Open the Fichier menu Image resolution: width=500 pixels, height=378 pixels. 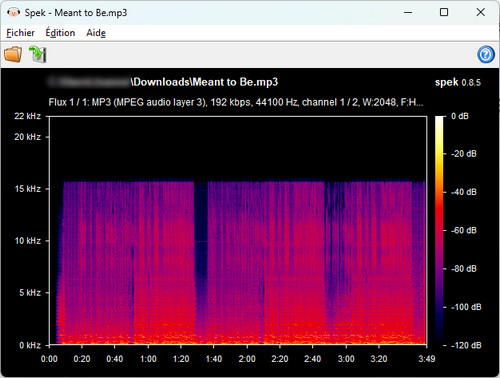(x=20, y=33)
